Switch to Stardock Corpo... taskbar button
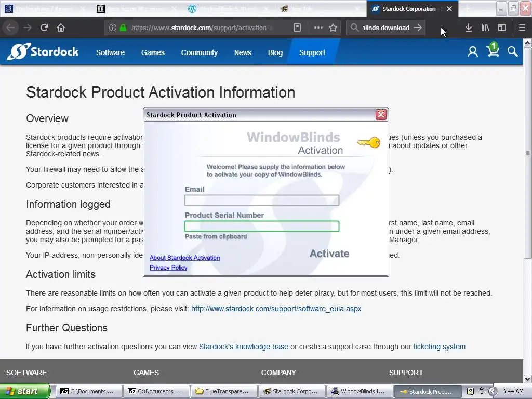This screenshot has width=532, height=399. tap(292, 391)
